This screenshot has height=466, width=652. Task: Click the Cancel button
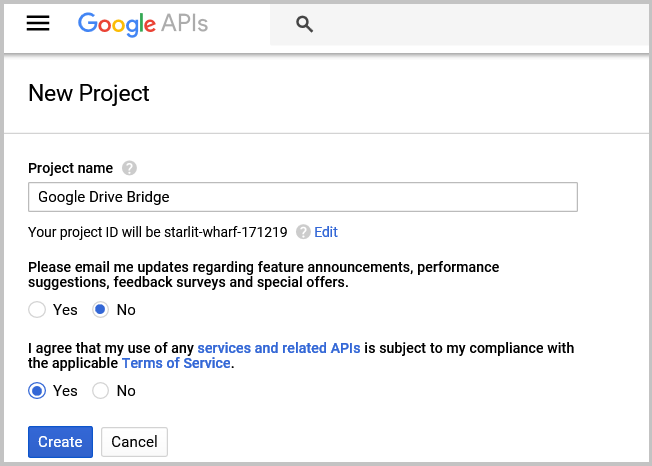click(134, 442)
